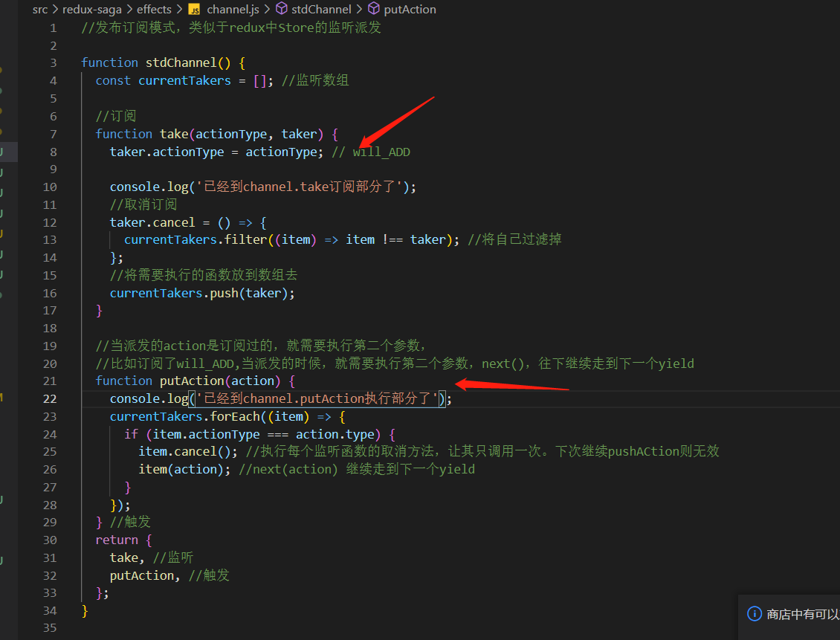Viewport: 840px width, 640px height.
Task: Select line number 21 in the gutter
Action: click(x=50, y=381)
